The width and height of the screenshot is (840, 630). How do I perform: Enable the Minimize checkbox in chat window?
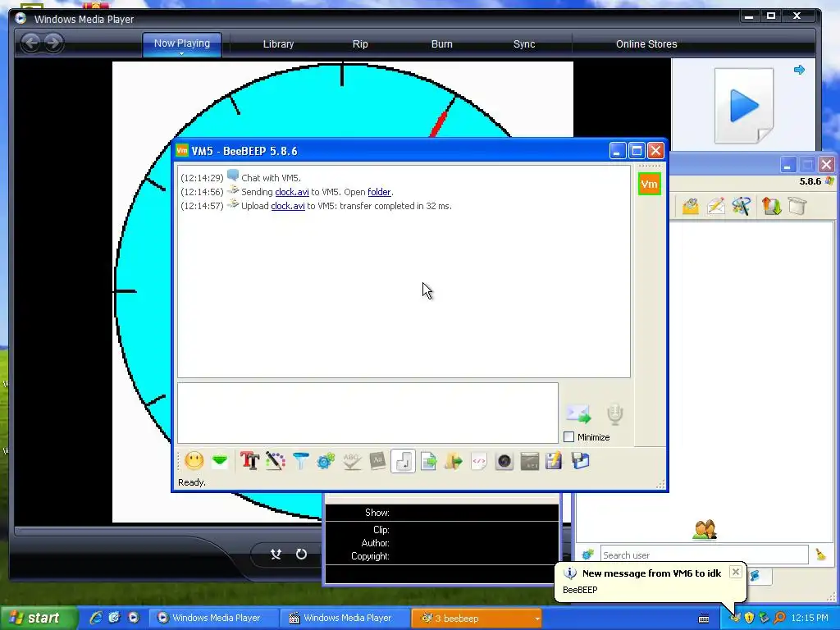click(569, 437)
